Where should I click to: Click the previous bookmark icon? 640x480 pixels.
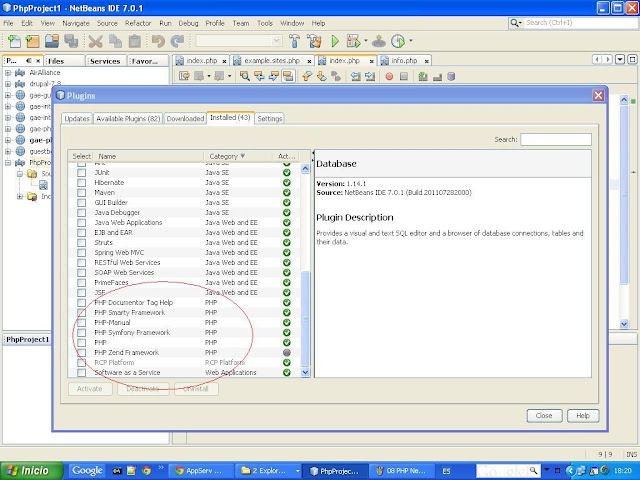click(x=307, y=76)
